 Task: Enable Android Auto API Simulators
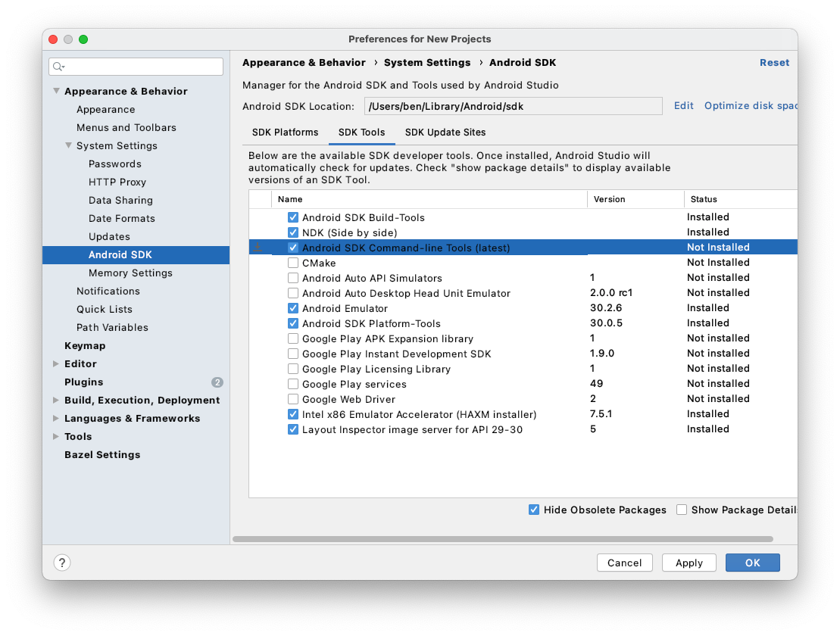(x=293, y=278)
